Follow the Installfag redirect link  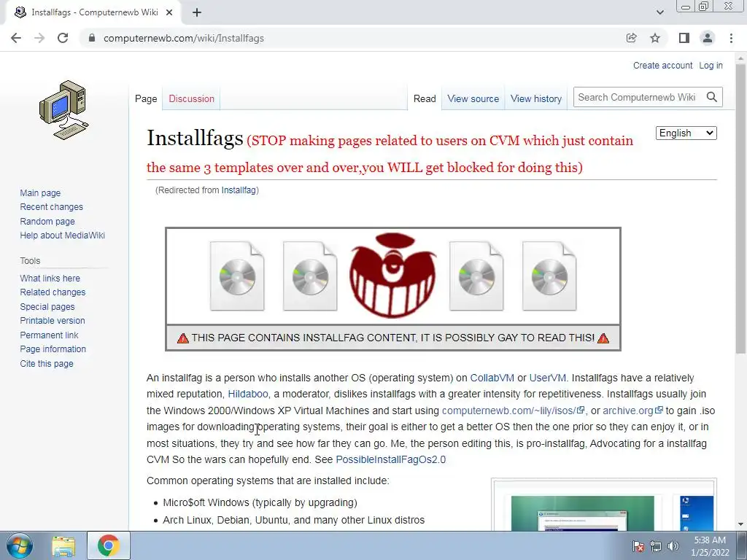[239, 190]
